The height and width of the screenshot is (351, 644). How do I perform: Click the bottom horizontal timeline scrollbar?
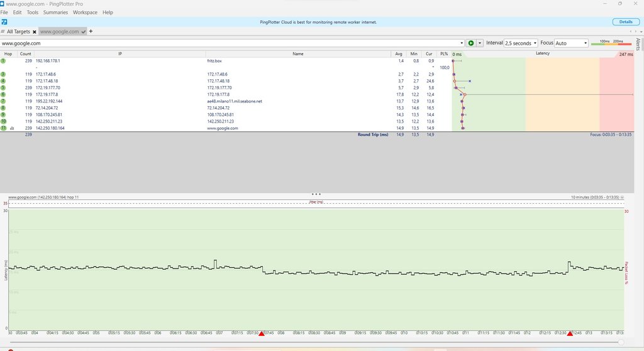(x=316, y=342)
